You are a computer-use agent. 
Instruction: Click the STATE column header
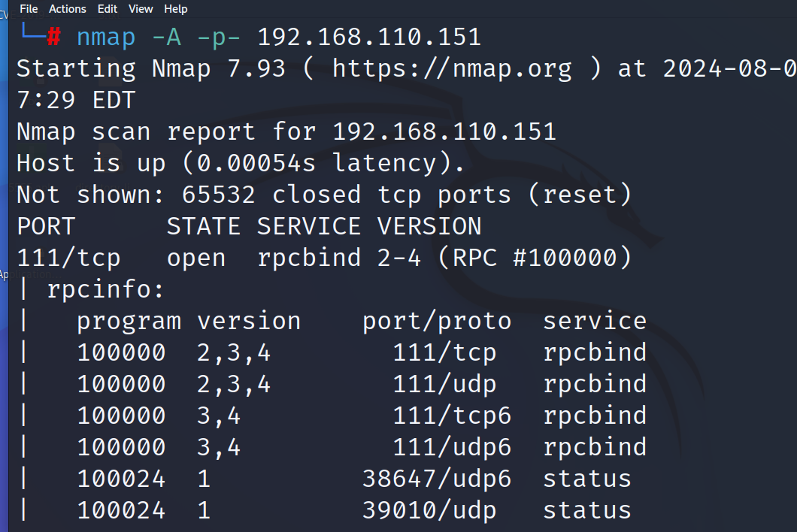click(203, 226)
